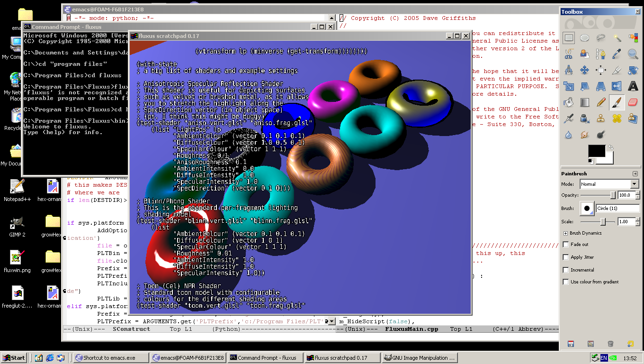This screenshot has width=644, height=364.
Task: Select the Text tool
Action: click(x=633, y=86)
